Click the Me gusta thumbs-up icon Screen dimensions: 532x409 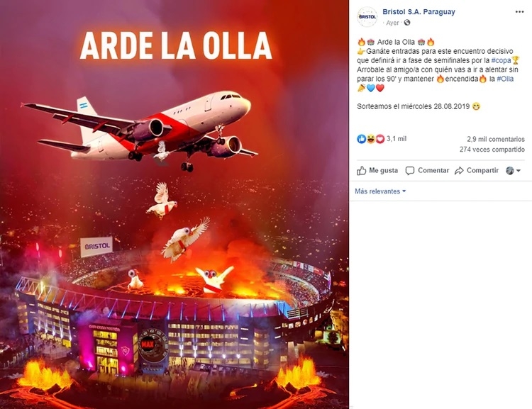click(x=361, y=171)
